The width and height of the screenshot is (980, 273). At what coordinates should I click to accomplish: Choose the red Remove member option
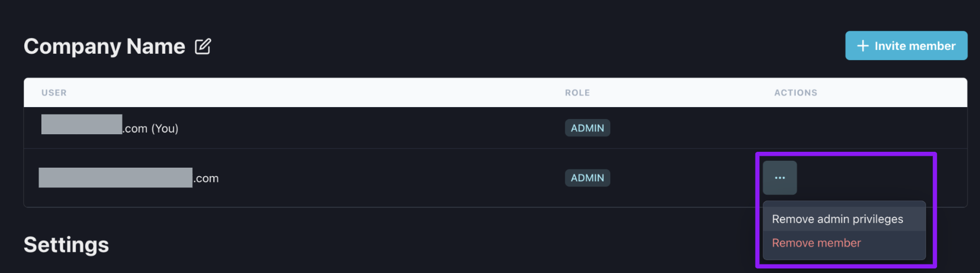pos(816,243)
